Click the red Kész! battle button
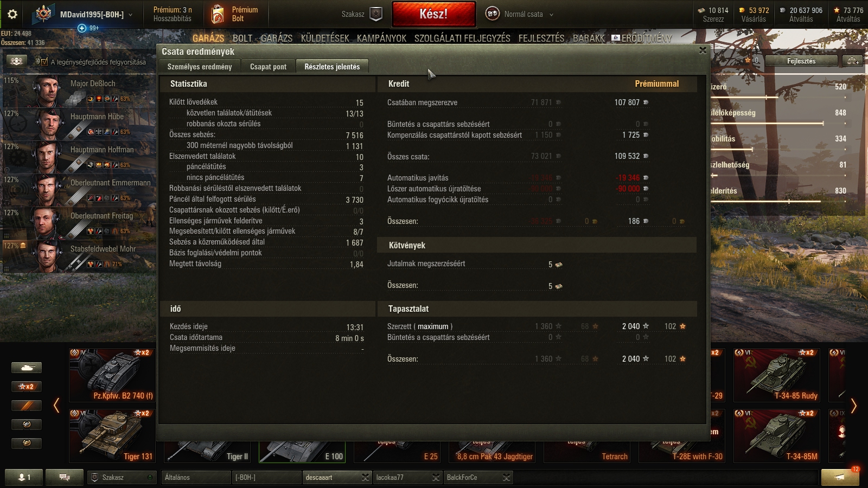Viewport: 868px width, 488px height. pos(433,14)
